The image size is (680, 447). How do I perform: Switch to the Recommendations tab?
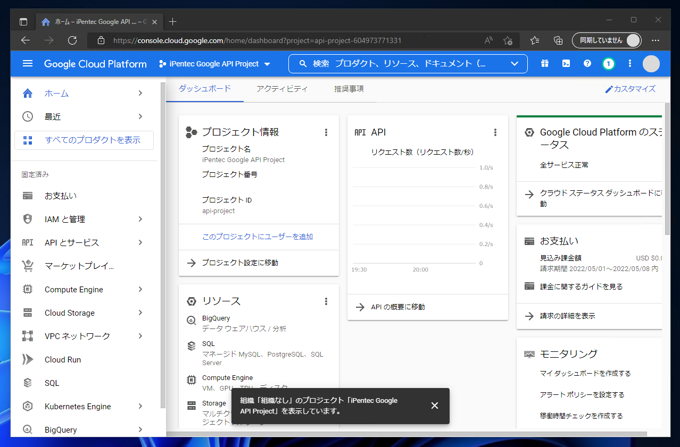click(349, 89)
